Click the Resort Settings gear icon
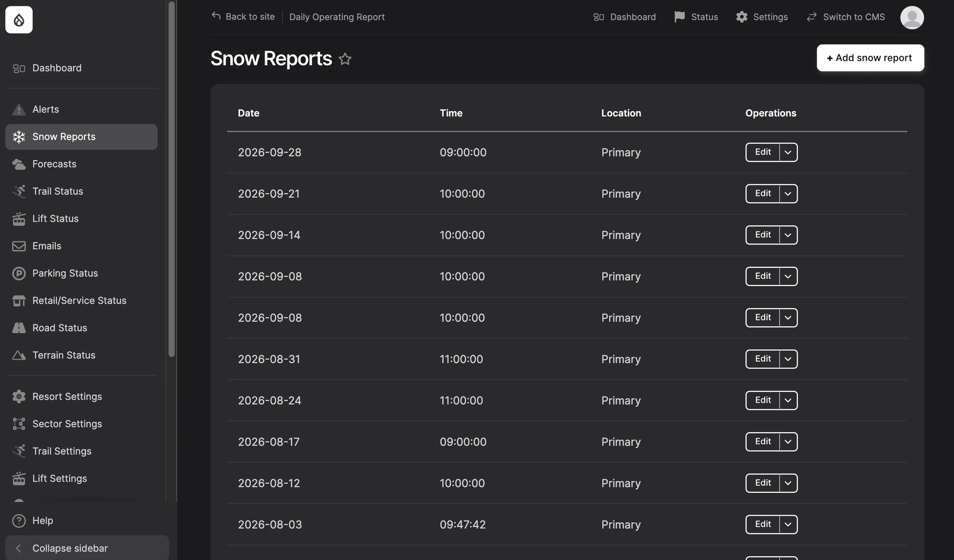This screenshot has height=560, width=954. (19, 397)
